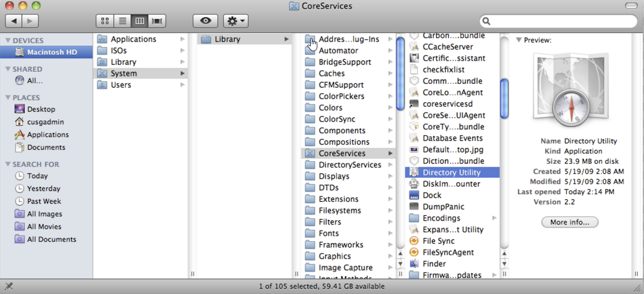Viewport: 644px width, 294px height.
Task: Open the Extensions folder
Action: 348,199
